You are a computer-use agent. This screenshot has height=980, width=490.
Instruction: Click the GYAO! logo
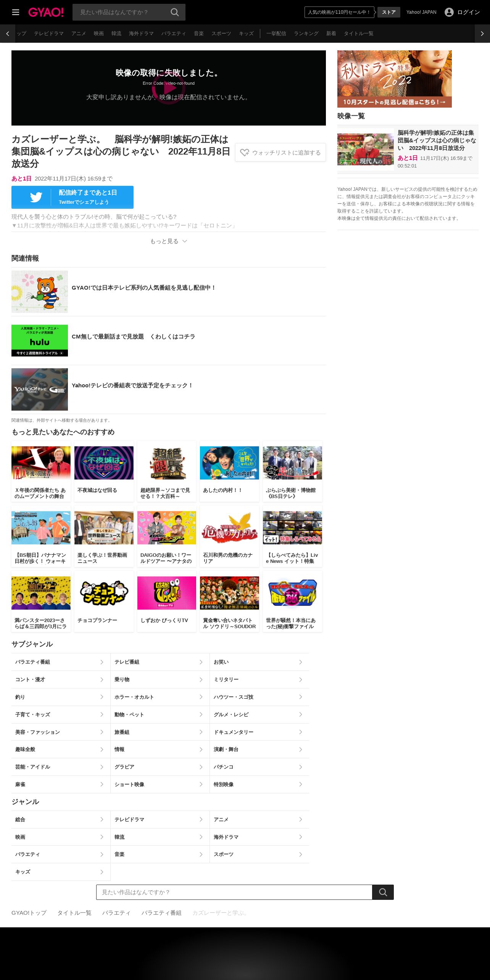[x=46, y=12]
